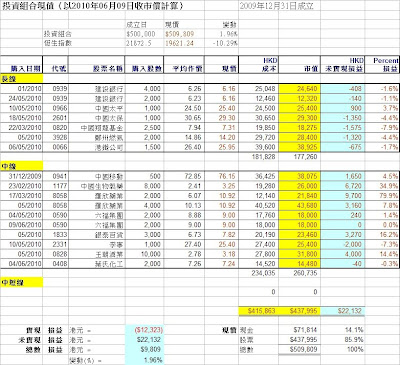Click stock code 0408

[x=60, y=264]
